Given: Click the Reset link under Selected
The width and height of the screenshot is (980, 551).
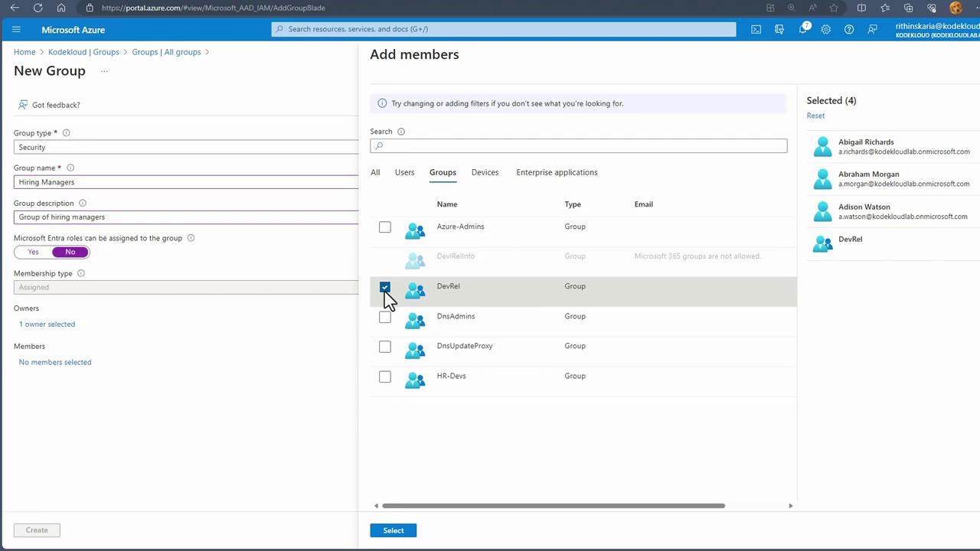Looking at the screenshot, I should pyautogui.click(x=815, y=116).
